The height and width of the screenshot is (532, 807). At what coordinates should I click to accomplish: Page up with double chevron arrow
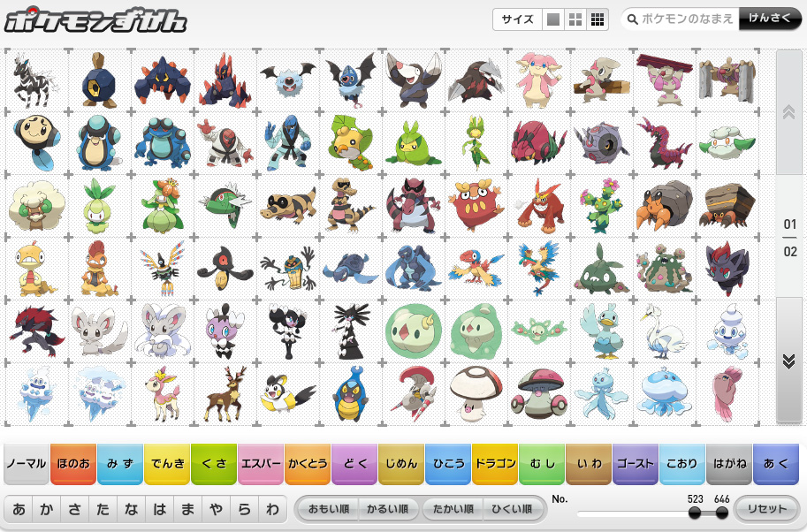pos(788,111)
